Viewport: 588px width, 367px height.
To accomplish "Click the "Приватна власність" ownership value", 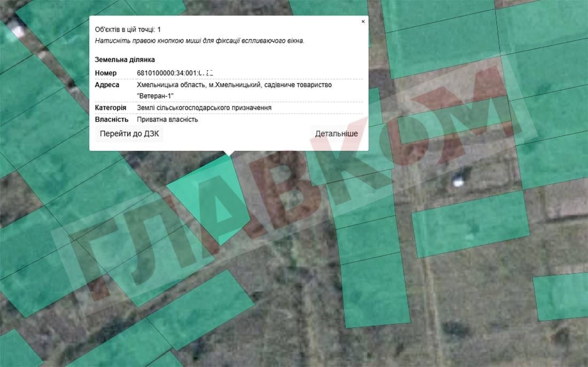I will click(x=167, y=120).
